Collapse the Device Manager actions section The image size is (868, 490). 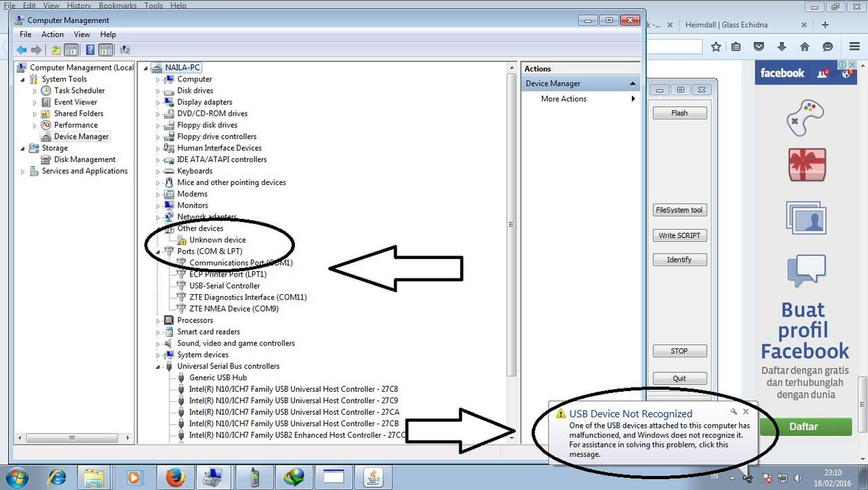(633, 84)
